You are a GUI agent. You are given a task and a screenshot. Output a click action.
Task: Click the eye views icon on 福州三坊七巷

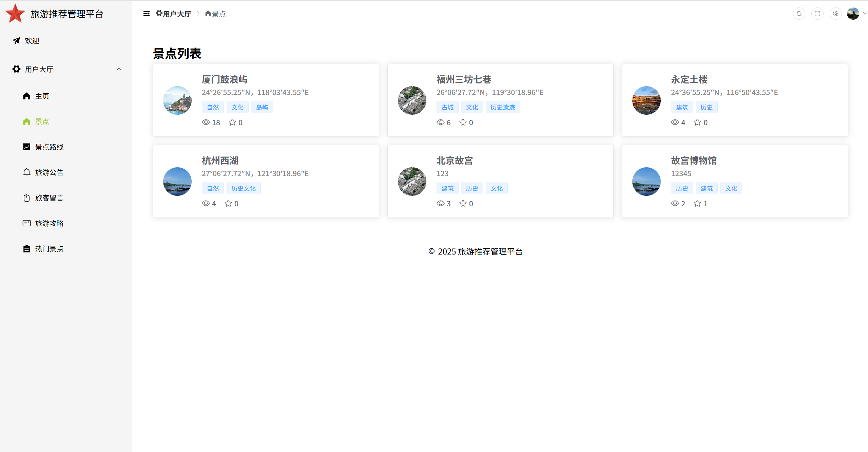click(x=440, y=122)
